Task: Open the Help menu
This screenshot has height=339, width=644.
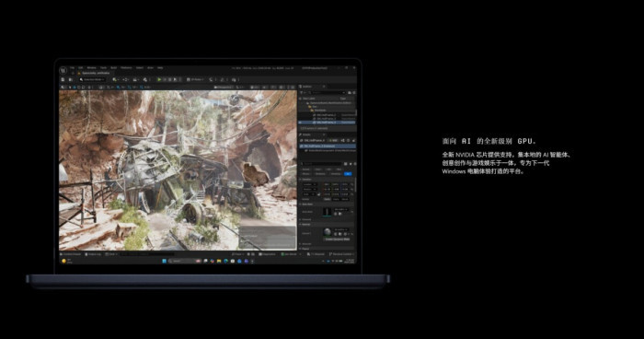Action: click(160, 68)
